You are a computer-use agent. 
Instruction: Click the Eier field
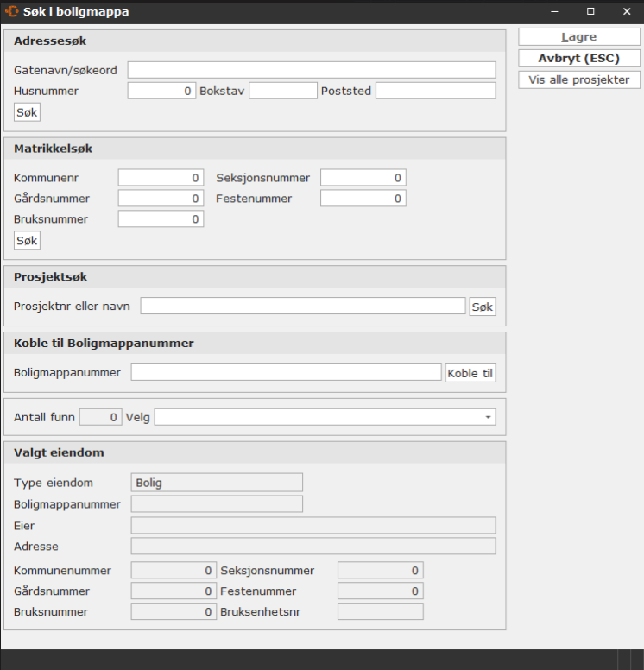click(313, 526)
